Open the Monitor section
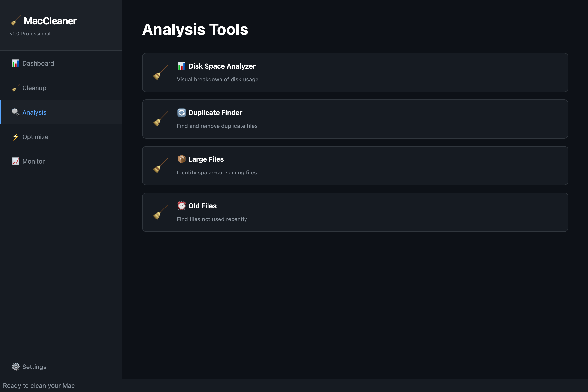This screenshot has width=588, height=392. pyautogui.click(x=34, y=161)
